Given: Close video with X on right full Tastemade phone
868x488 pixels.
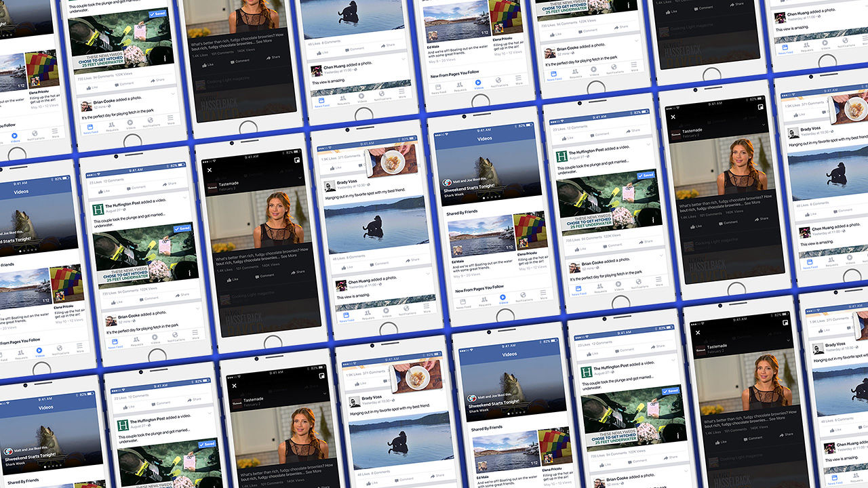Looking at the screenshot, I should pyautogui.click(x=673, y=117).
